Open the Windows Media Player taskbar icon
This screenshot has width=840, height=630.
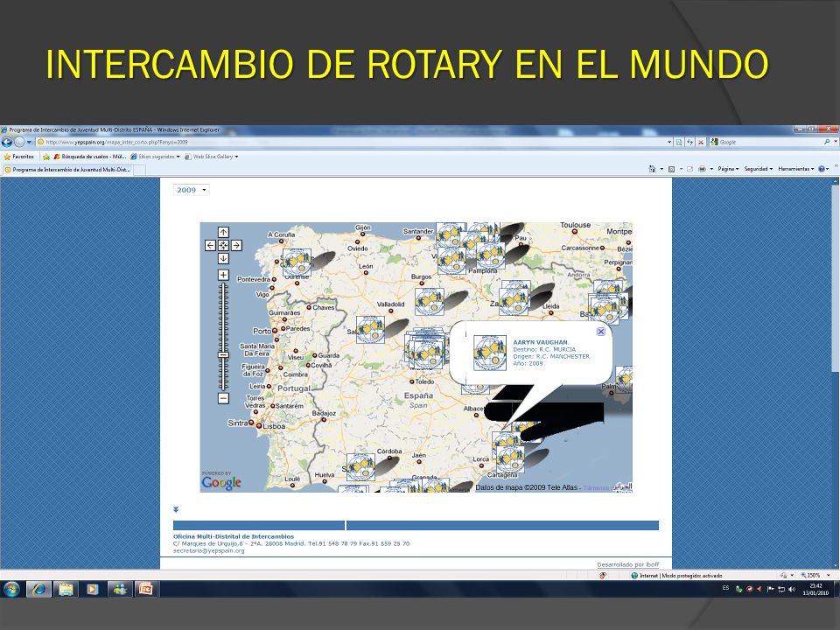tap(92, 589)
